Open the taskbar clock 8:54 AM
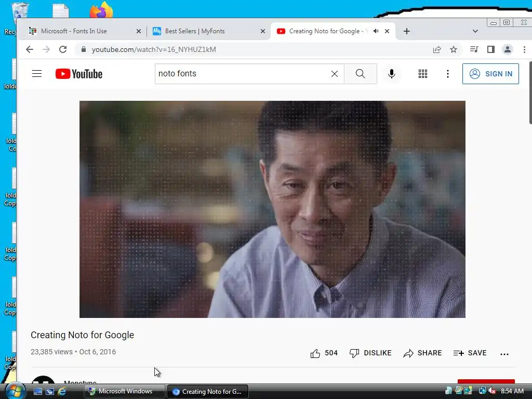 512,391
